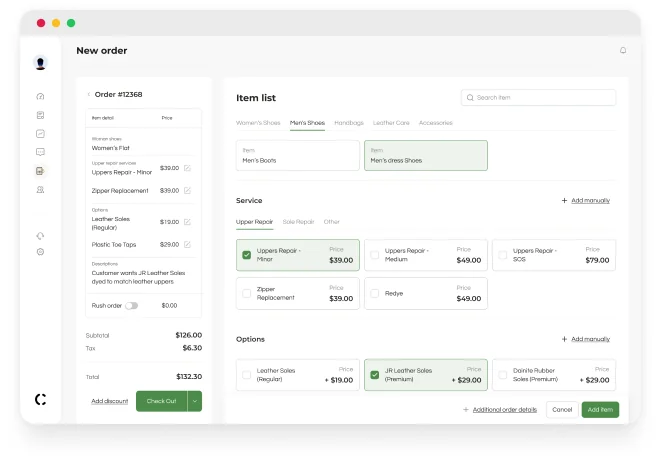Switch to Women's Shoes tab

click(x=258, y=123)
